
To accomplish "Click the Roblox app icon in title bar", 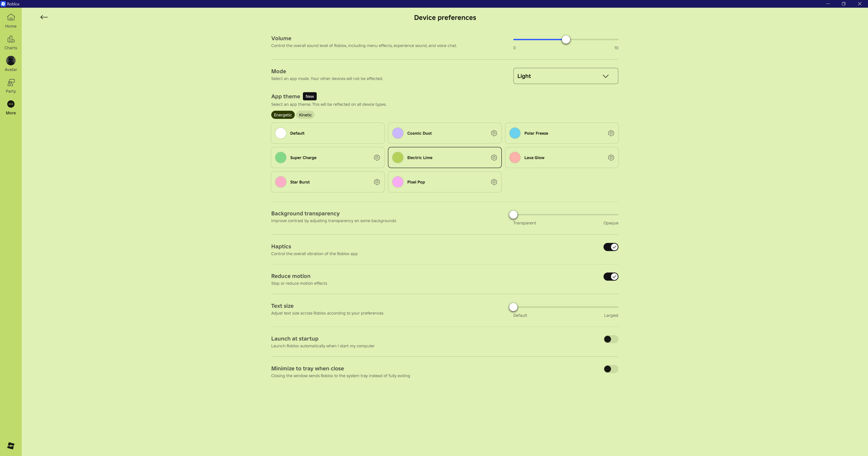I will click(3, 4).
